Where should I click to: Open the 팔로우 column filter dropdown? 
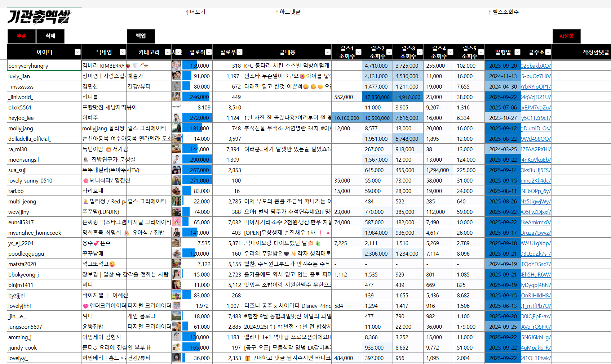pos(239,52)
